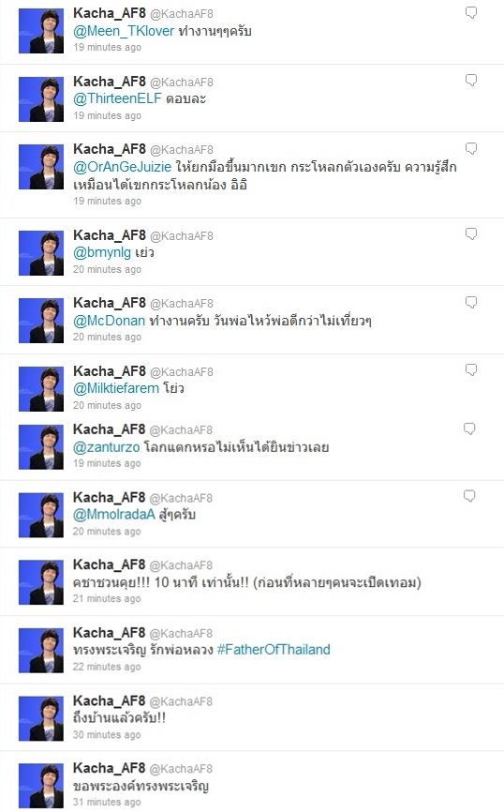Click conversation bubble icon on @Meen_TKlover reply
The height and width of the screenshot is (812, 504).
(471, 12)
